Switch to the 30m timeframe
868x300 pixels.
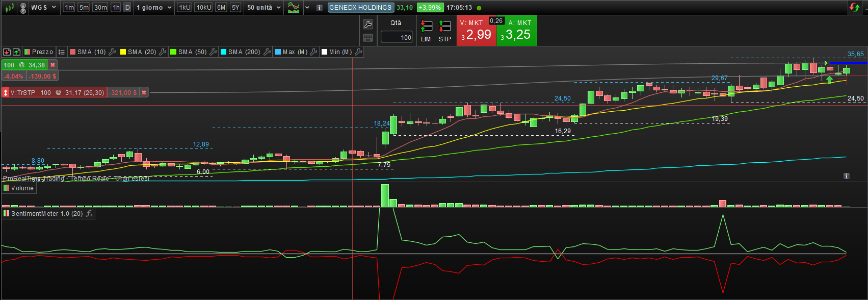click(100, 8)
